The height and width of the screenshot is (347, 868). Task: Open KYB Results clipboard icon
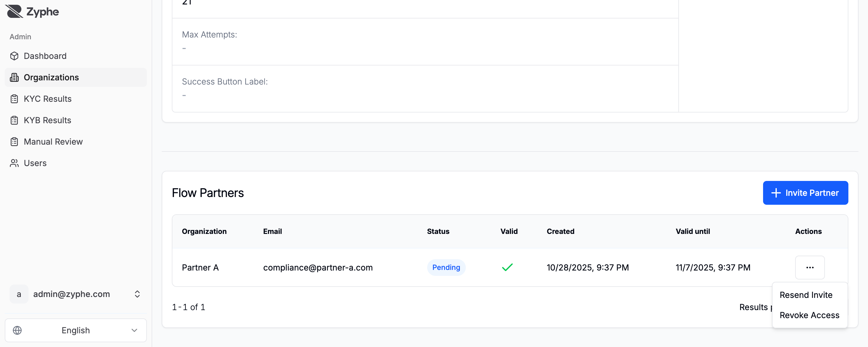14,120
